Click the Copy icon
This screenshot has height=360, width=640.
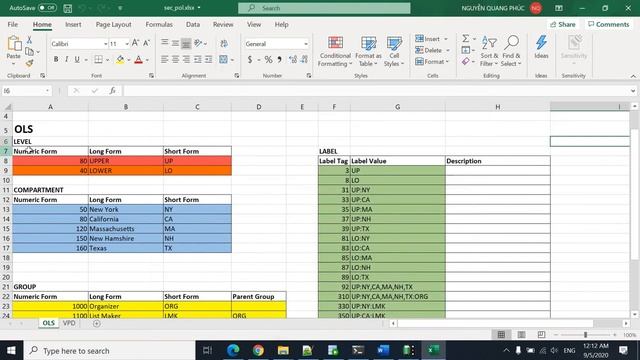click(29, 51)
